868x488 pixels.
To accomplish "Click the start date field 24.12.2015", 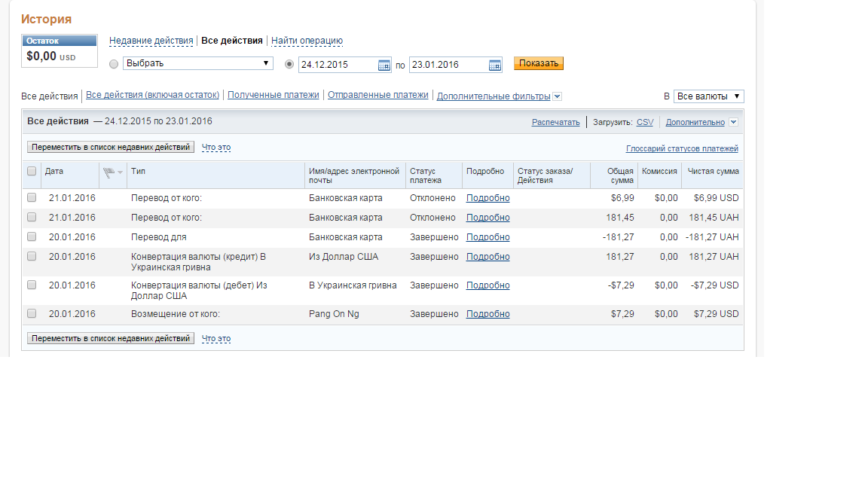I will [337, 65].
